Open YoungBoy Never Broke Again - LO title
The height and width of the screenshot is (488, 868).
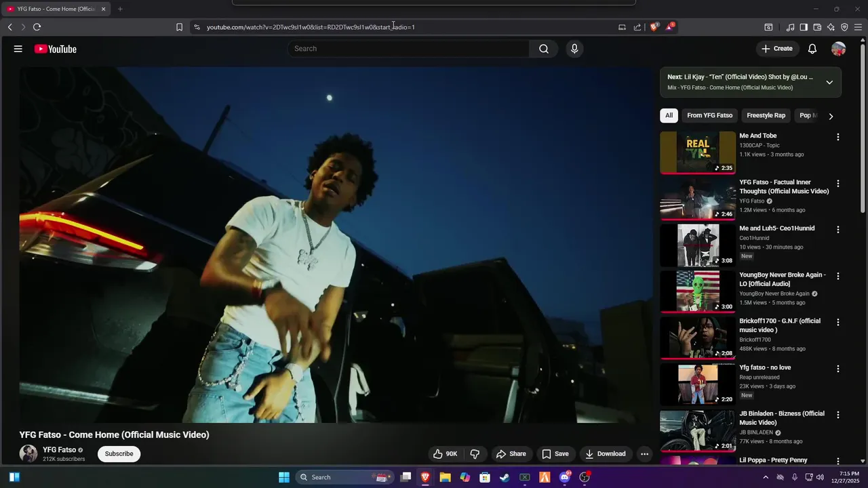[782, 279]
